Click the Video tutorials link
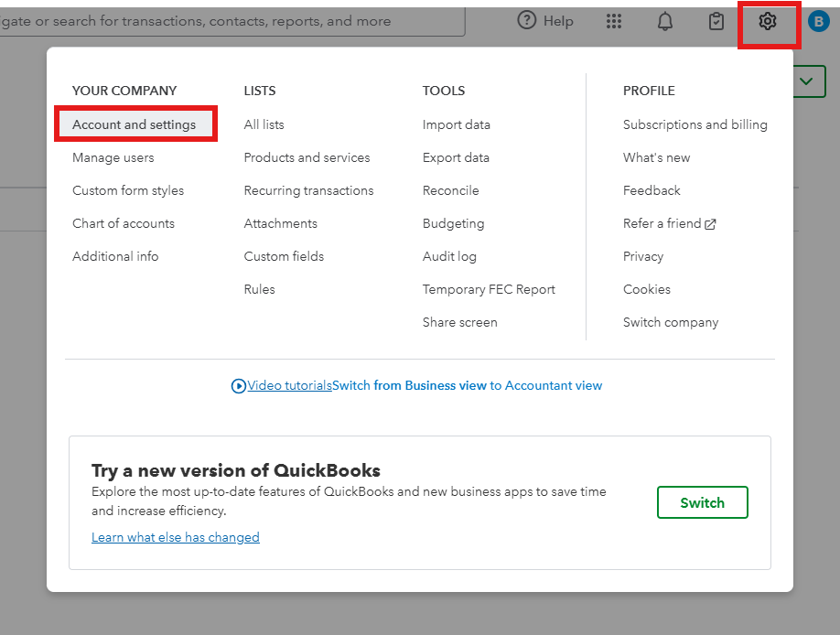 click(289, 386)
